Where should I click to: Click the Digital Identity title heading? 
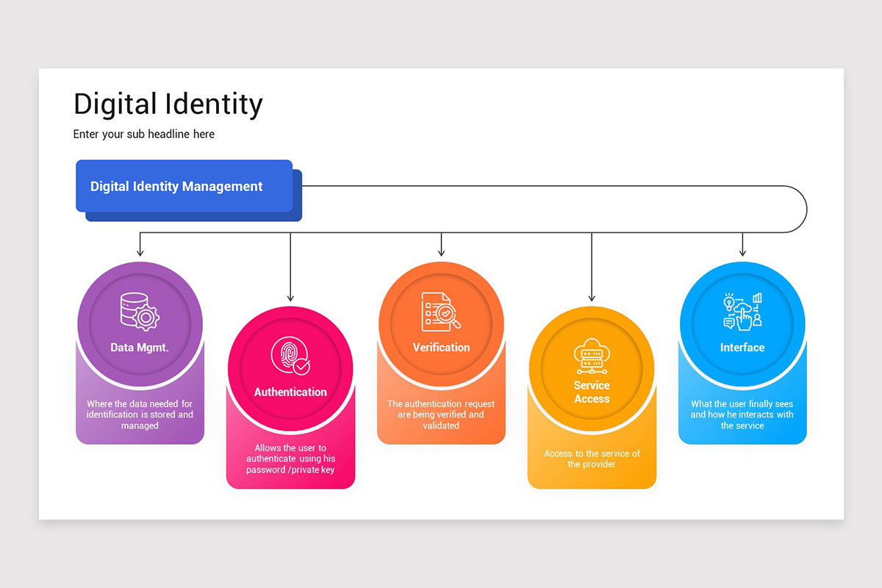(x=168, y=104)
